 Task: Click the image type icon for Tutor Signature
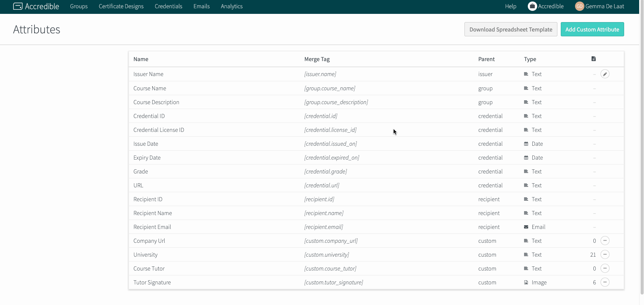[526, 283]
